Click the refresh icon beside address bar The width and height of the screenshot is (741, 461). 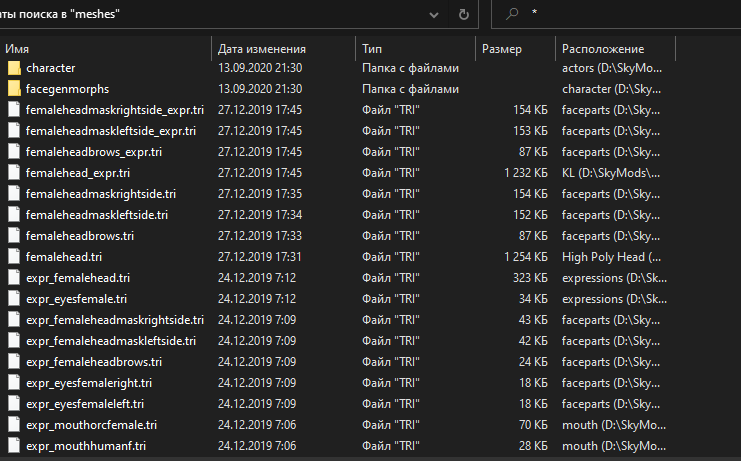(x=464, y=15)
